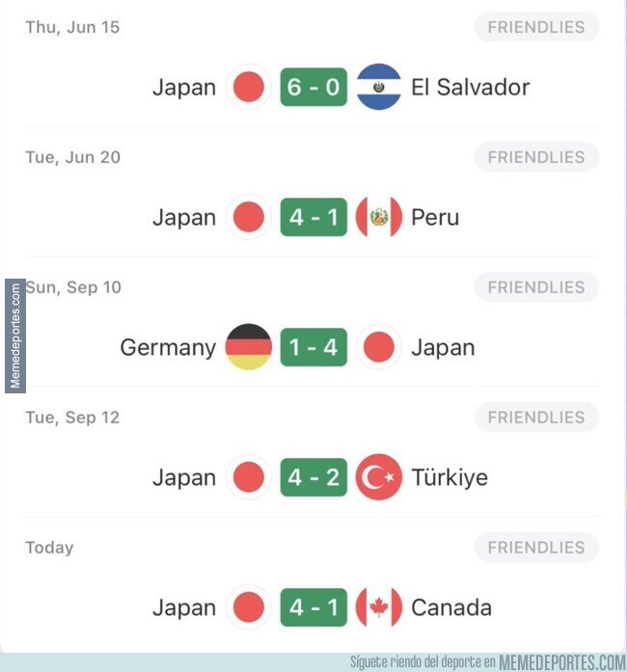Open the El Salvador team name
Viewport: 627px width, 672px height.
pos(471,87)
